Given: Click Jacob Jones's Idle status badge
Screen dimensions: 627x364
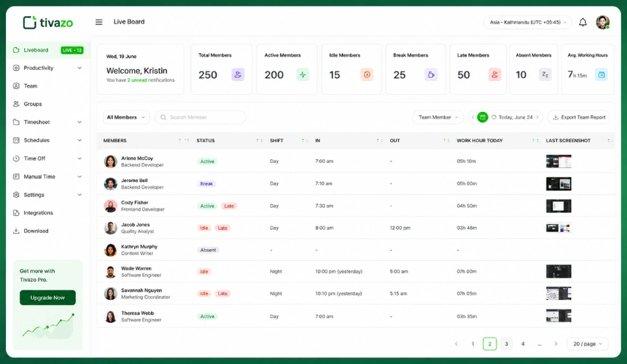Looking at the screenshot, I should click(x=204, y=228).
